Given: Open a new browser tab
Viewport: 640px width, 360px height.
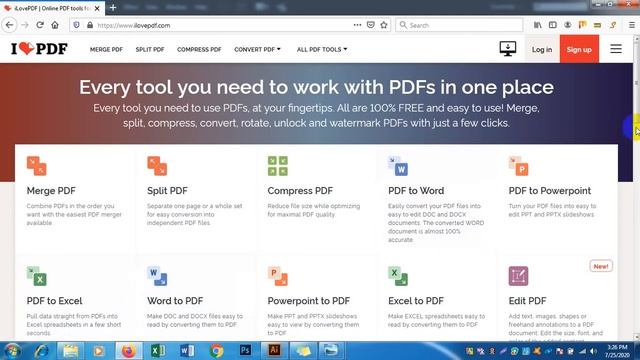Looking at the screenshot, I should tap(113, 8).
